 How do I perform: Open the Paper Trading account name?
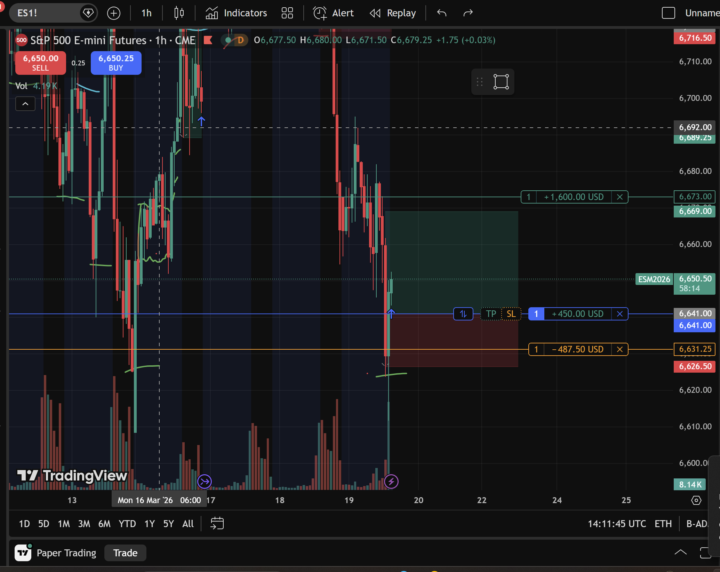point(67,553)
